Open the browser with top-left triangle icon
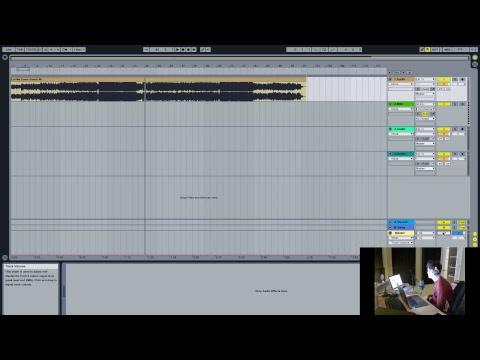The width and height of the screenshot is (480, 360). click(5, 57)
